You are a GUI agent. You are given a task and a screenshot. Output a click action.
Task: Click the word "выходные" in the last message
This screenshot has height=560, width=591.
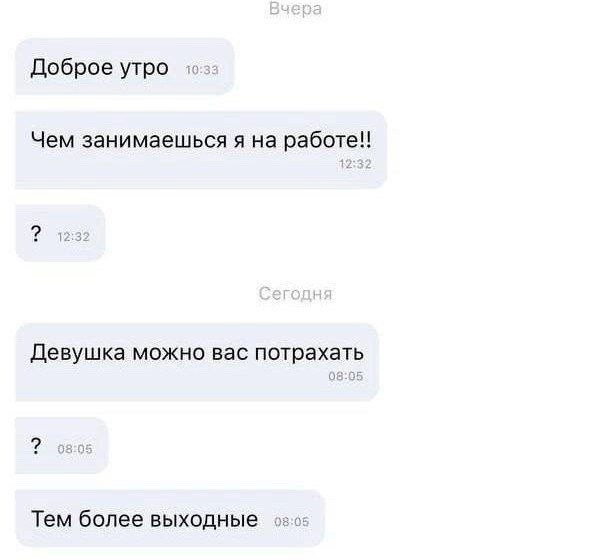pos(204,519)
